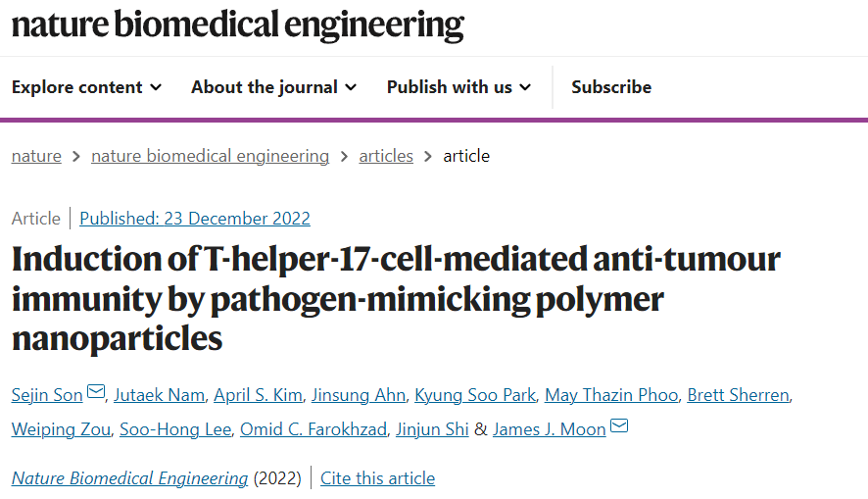Open the nature biomedical engineering breadcrumb link

211,156
